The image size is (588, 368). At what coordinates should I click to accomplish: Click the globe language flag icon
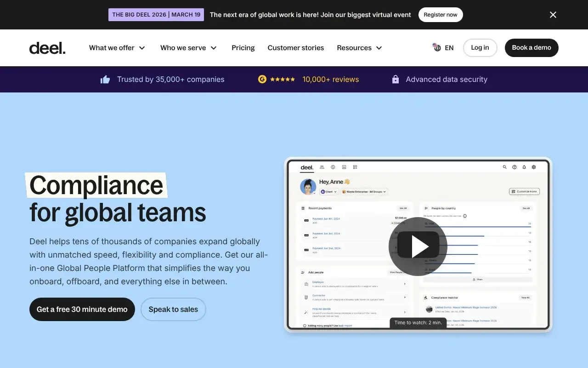tap(436, 47)
